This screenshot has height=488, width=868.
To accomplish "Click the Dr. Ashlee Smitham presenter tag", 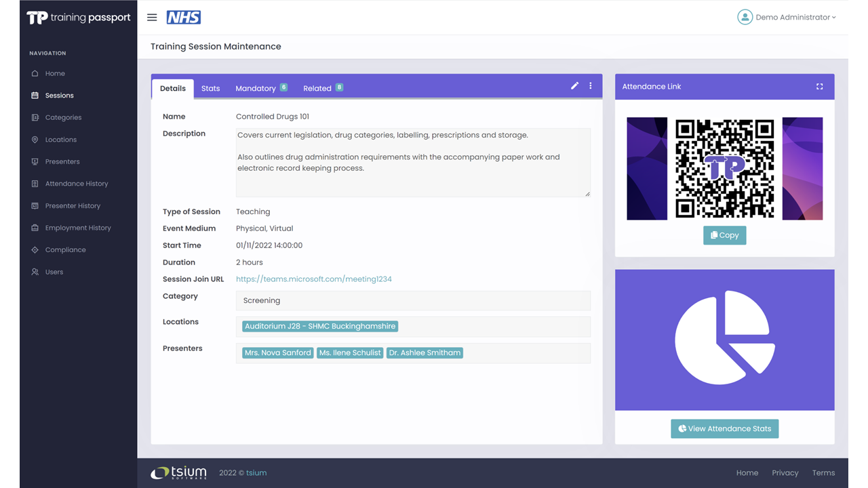I will point(425,353).
